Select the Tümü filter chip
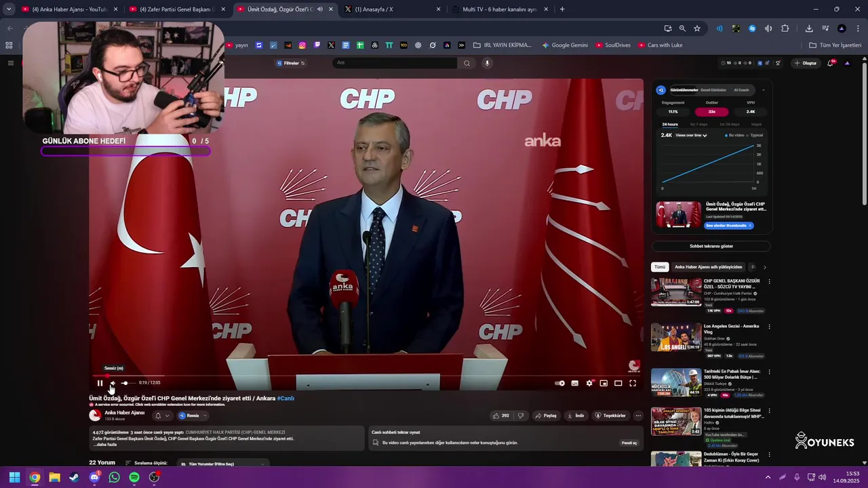This screenshot has height=488, width=868. [660, 267]
